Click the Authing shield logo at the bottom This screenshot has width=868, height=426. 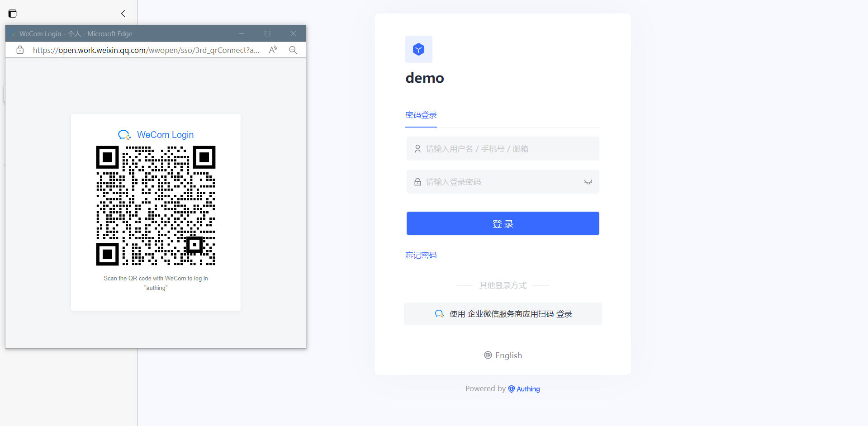point(511,388)
